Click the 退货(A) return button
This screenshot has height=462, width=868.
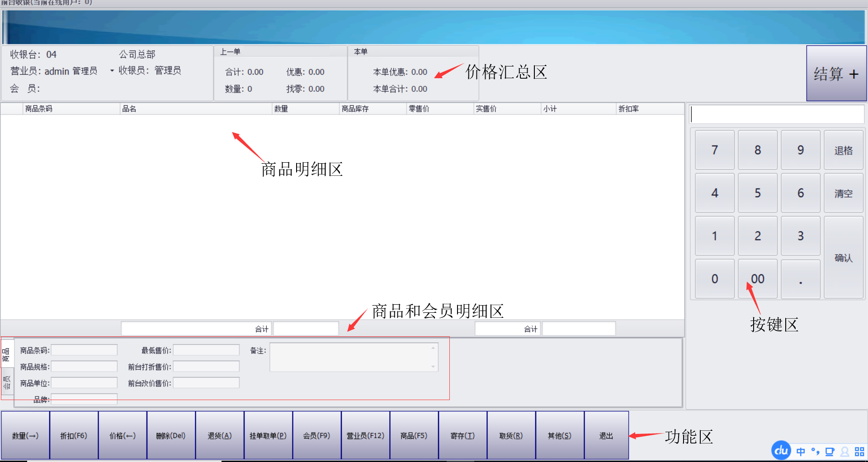pos(220,435)
